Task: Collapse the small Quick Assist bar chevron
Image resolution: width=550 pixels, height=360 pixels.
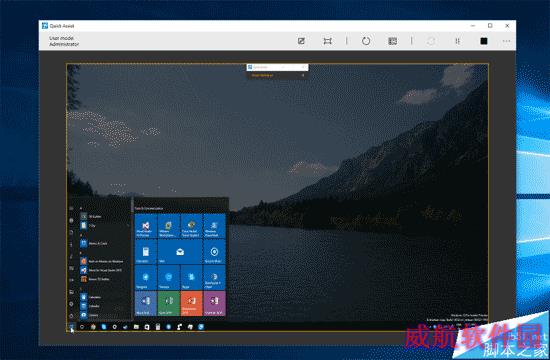Action: tap(303, 75)
